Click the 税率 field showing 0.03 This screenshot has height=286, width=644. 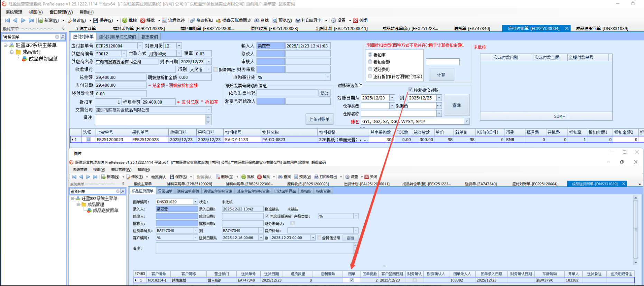tap(203, 54)
